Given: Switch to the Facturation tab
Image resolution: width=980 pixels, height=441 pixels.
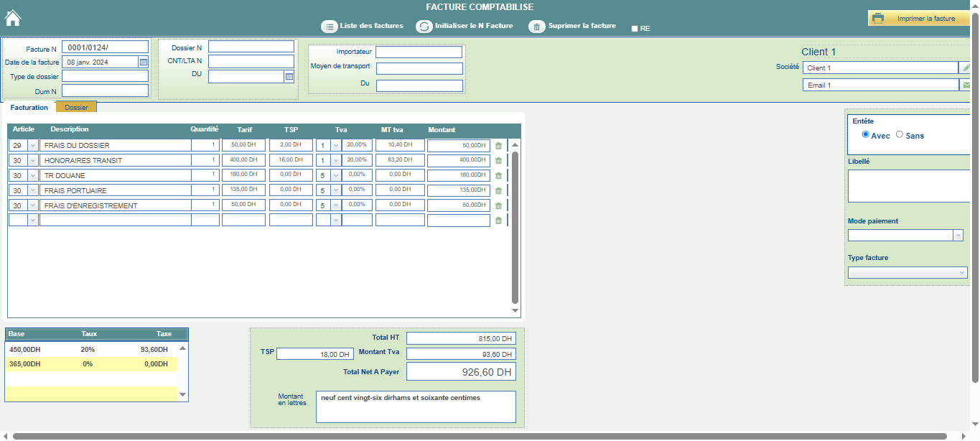Looking at the screenshot, I should pos(29,108).
